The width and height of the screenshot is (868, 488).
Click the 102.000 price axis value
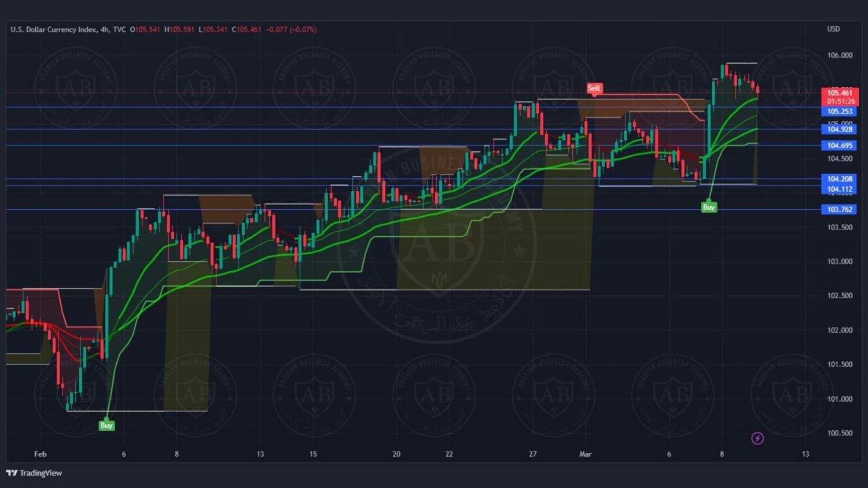pyautogui.click(x=840, y=330)
